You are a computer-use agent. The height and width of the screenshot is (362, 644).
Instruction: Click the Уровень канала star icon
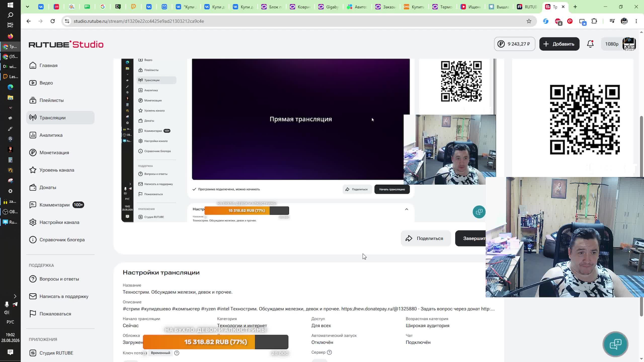pos(33,170)
